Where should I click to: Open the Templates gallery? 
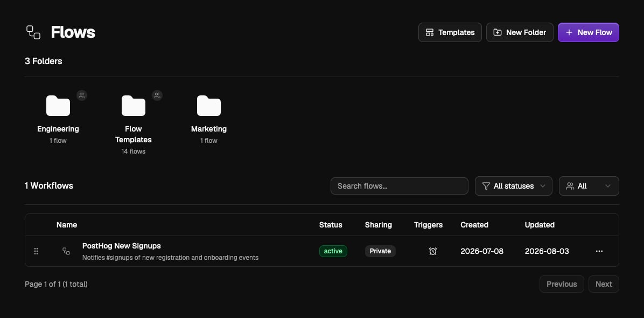[450, 32]
